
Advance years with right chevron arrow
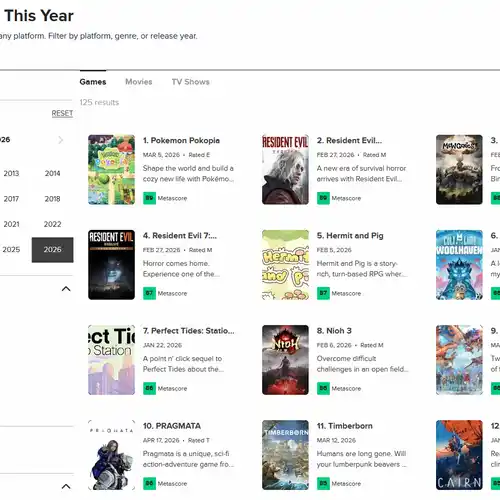pos(61,140)
